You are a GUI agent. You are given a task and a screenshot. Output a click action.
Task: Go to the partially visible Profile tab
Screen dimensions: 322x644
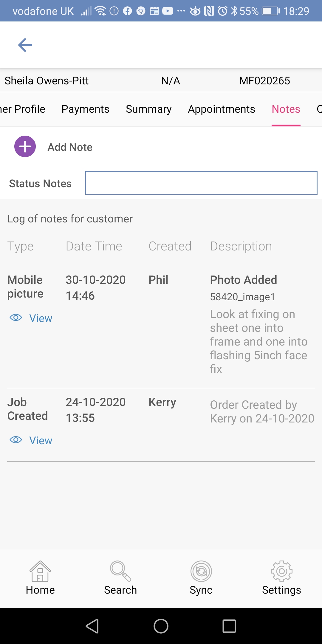coord(23,109)
